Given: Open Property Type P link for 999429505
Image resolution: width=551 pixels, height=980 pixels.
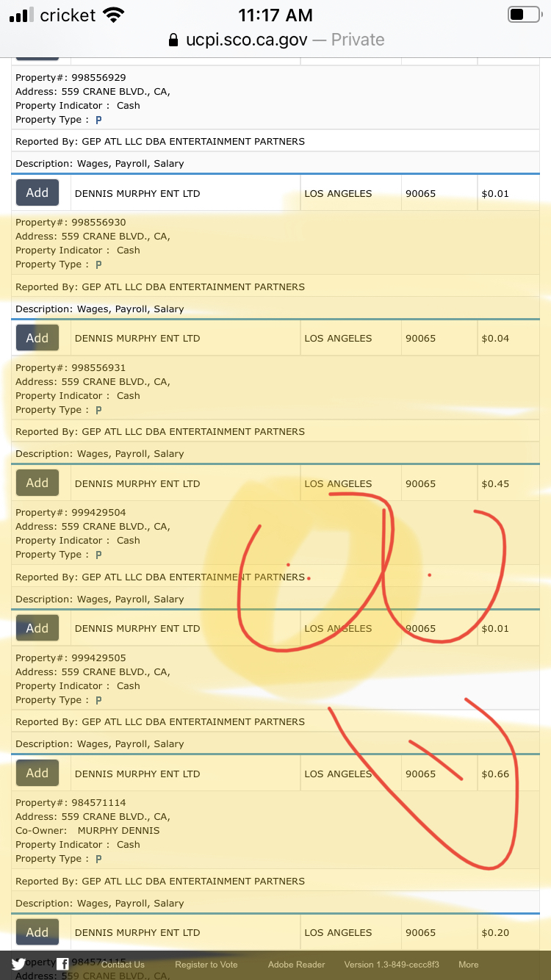Looking at the screenshot, I should [98, 700].
